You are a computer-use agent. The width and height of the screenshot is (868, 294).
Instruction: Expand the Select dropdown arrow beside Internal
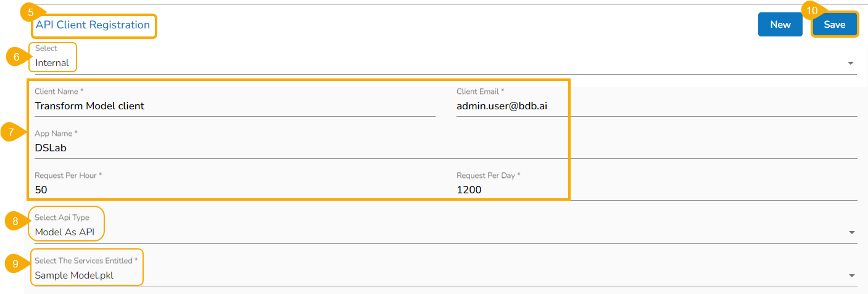coord(851,63)
